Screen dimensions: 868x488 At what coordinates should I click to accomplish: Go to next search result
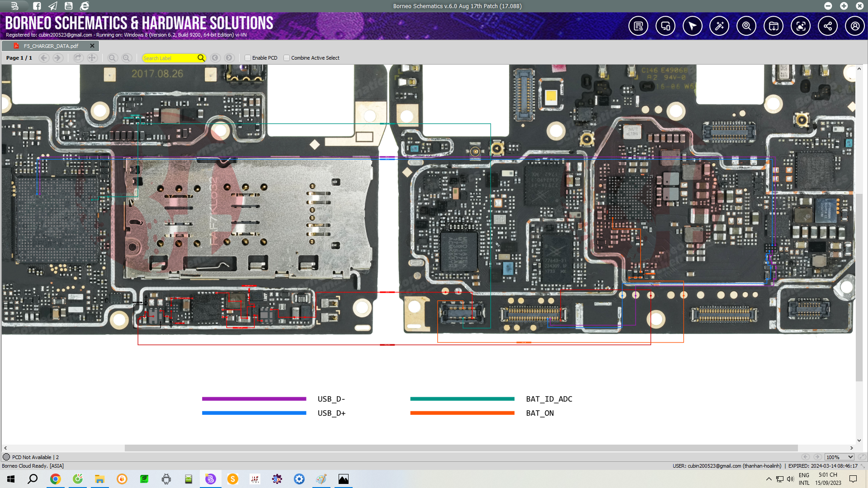click(229, 58)
